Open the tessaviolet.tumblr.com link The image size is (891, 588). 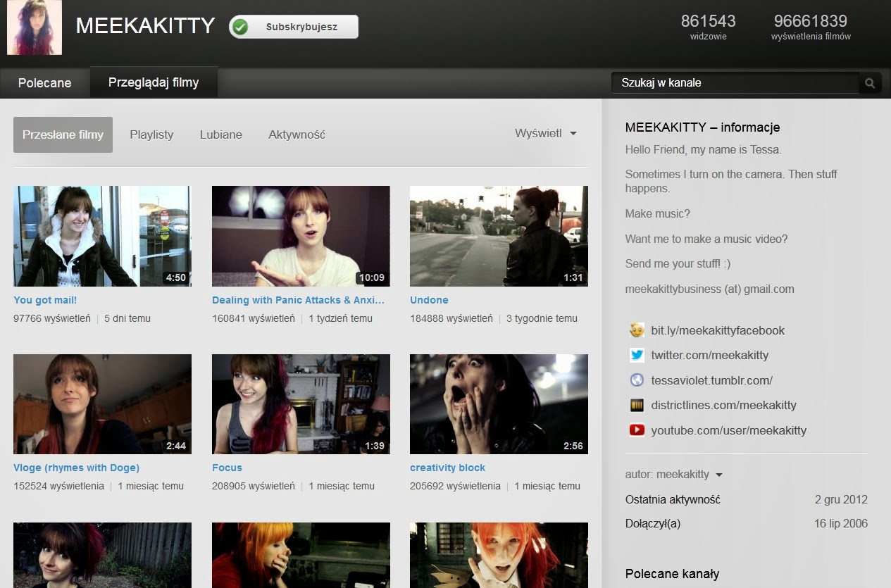pos(712,380)
